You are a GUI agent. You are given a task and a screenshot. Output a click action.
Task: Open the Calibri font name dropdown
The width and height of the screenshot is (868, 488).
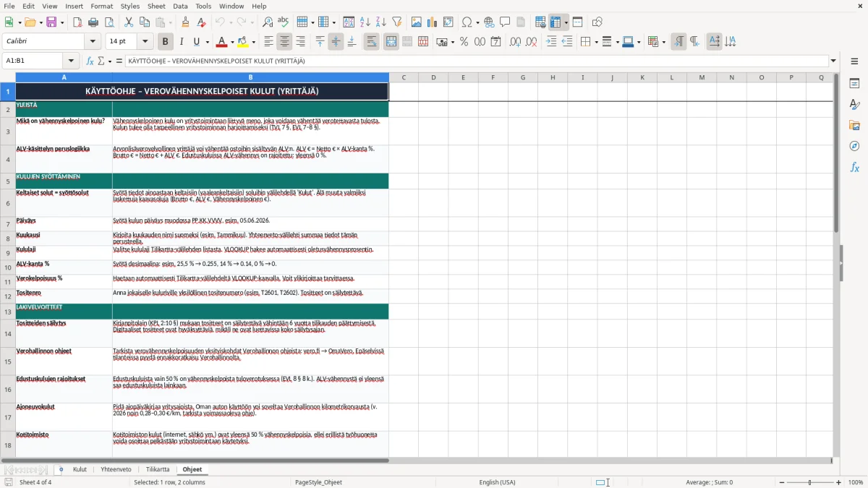pyautogui.click(x=92, y=42)
